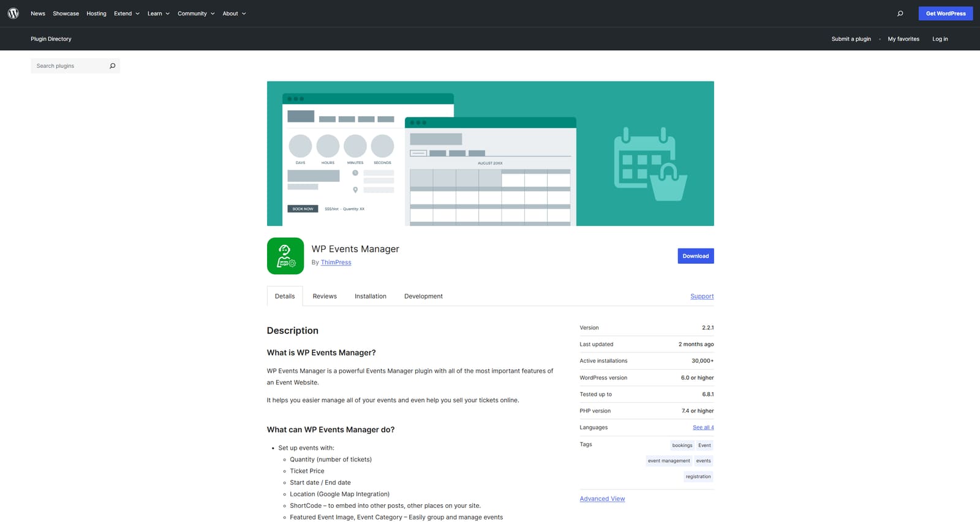Download the WP Events Manager plugin
980x522 pixels.
click(696, 256)
